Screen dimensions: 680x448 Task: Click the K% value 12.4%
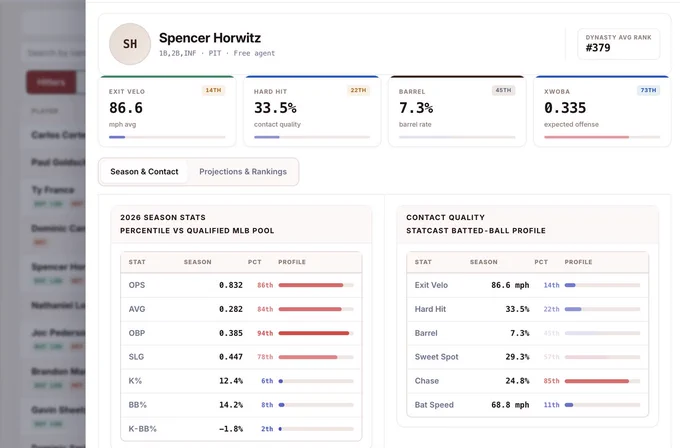point(231,381)
